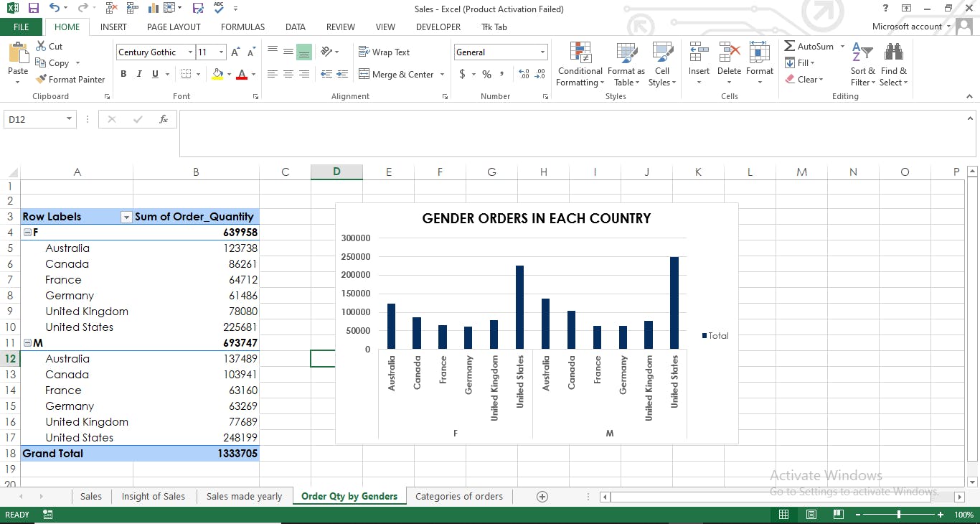Screen dimensions: 980x524
Task: Switch to Page Break Preview in status bar
Action: 837,515
